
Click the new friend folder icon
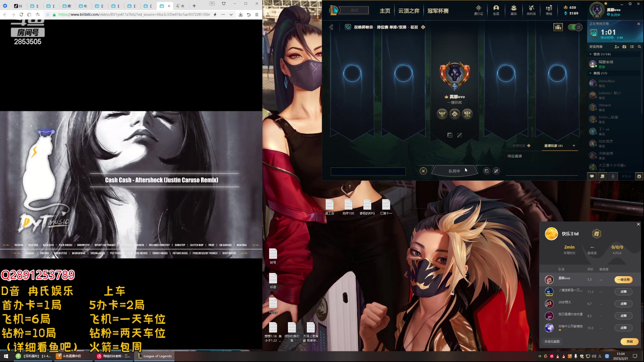(624, 47)
